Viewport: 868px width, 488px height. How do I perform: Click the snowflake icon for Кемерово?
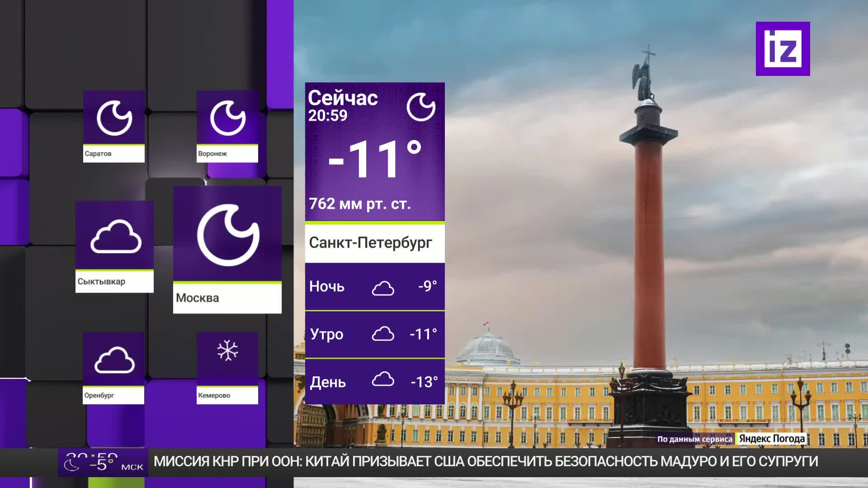[227, 351]
